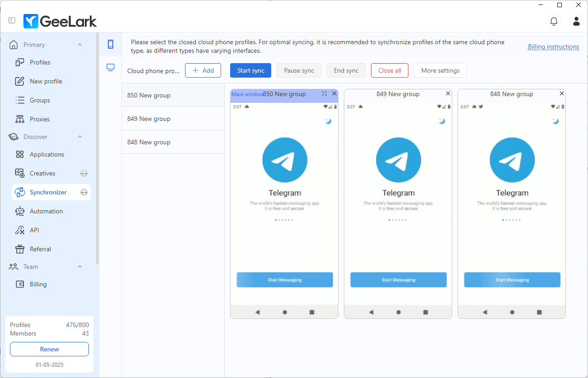This screenshot has width=588, height=378.
Task: Tap Android home button in 849 phone
Action: pos(398,312)
